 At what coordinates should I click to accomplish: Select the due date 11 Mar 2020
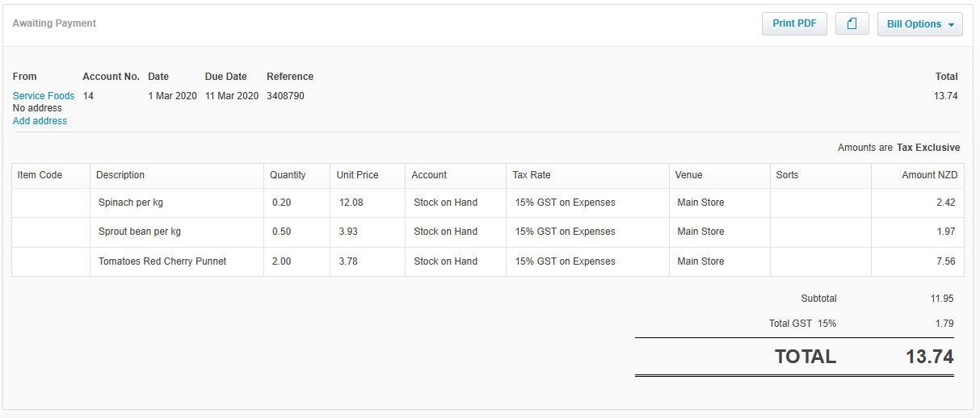pyautogui.click(x=232, y=96)
